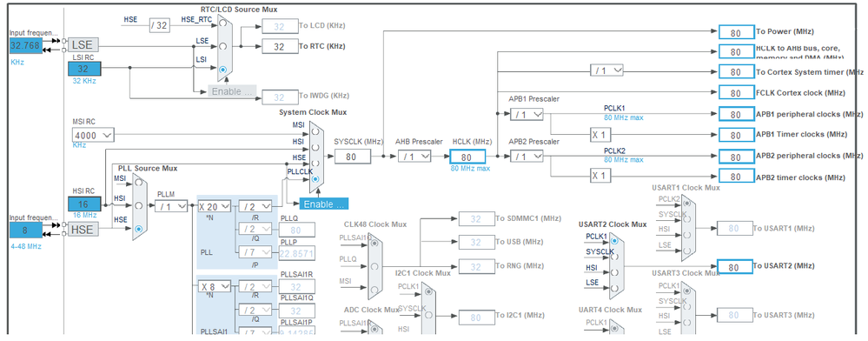Click the PLLP 22.8571 output box

tap(297, 253)
